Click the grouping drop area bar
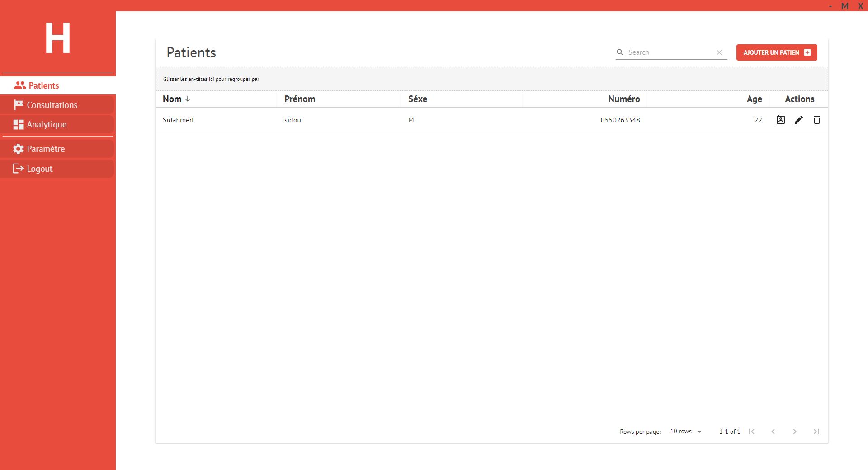868x470 pixels. click(x=492, y=79)
